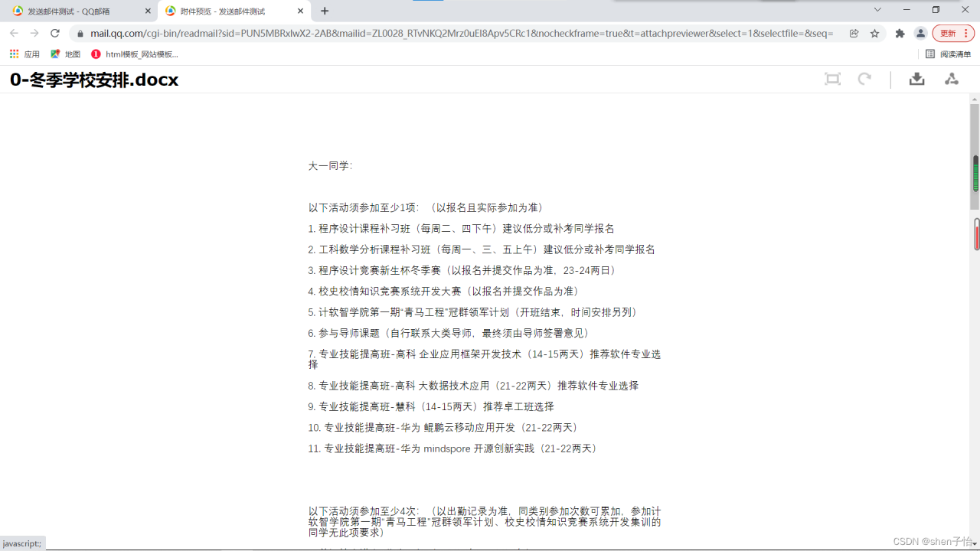980x551 pixels.
Task: Open the browser profile avatar icon
Action: (920, 33)
